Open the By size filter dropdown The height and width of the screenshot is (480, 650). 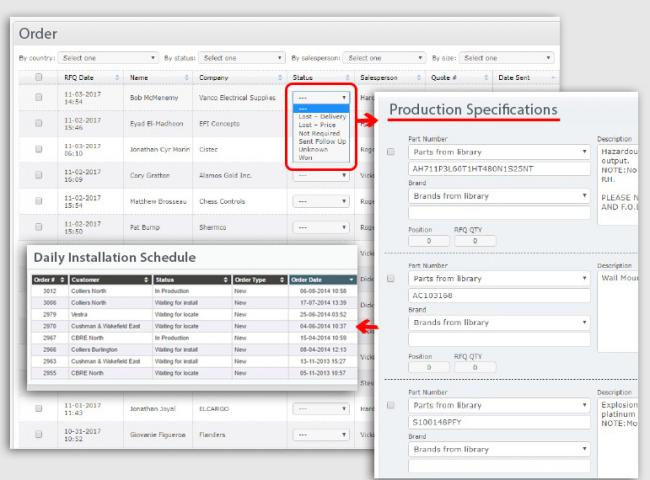tap(507, 58)
